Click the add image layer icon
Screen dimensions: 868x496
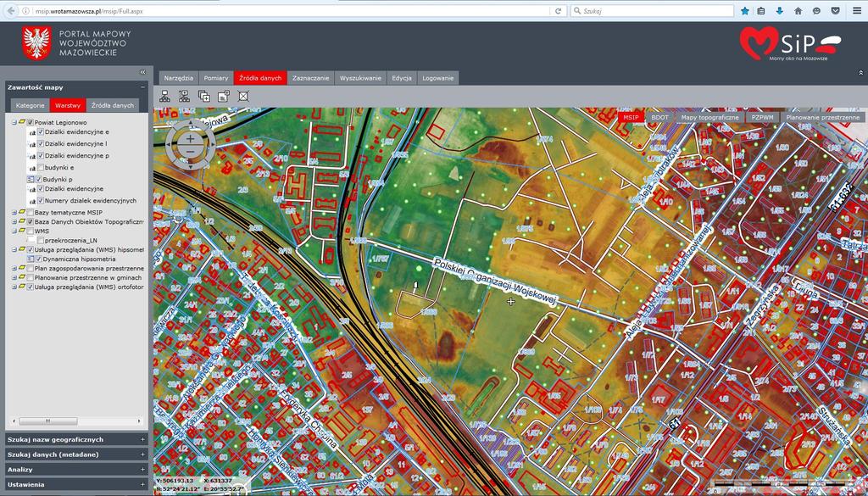coord(224,96)
